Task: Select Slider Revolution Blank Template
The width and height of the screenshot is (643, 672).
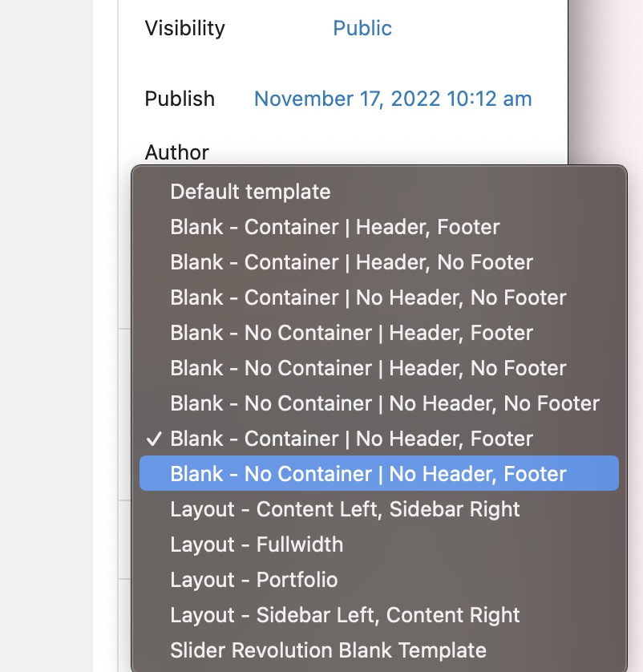Action: coord(328,650)
